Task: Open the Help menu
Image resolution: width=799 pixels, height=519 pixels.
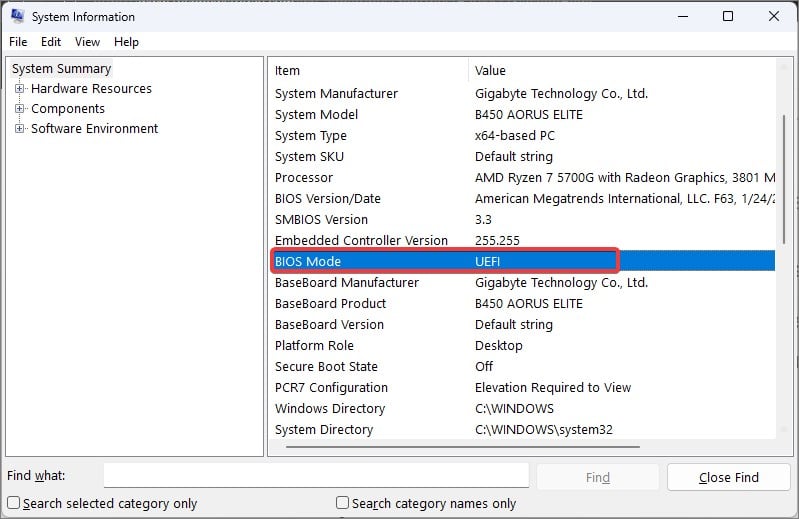Action: click(x=126, y=42)
